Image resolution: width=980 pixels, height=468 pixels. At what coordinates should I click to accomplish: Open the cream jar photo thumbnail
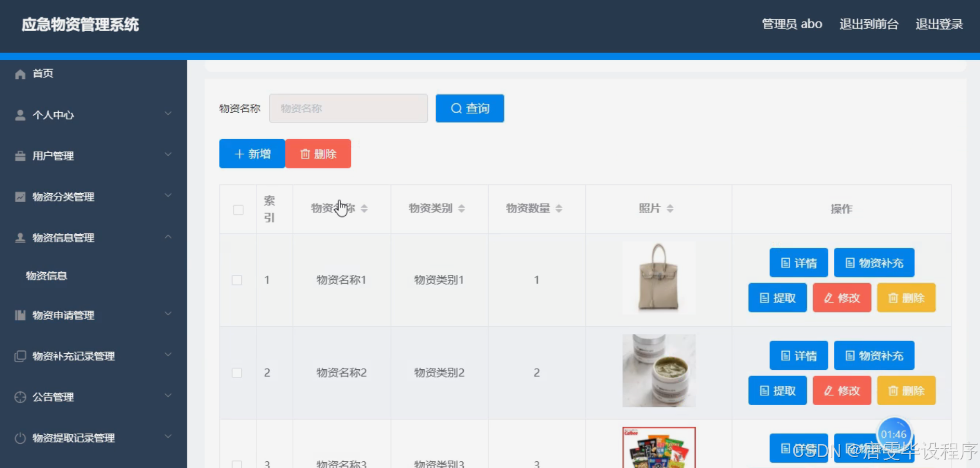tap(659, 371)
